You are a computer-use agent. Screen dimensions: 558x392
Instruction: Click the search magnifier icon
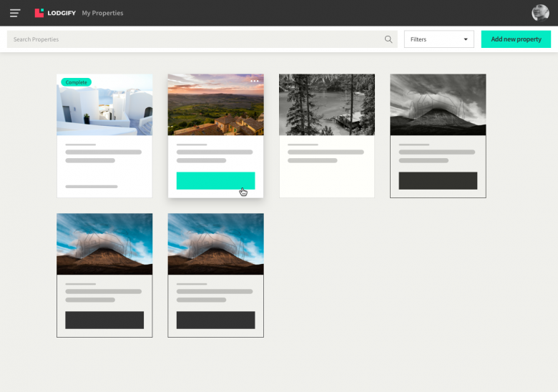[388, 39]
